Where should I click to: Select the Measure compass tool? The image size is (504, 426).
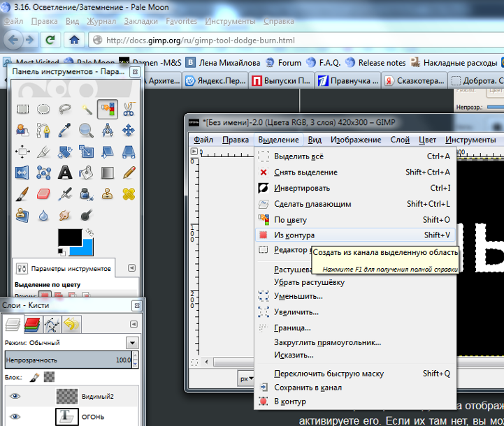tap(108, 131)
